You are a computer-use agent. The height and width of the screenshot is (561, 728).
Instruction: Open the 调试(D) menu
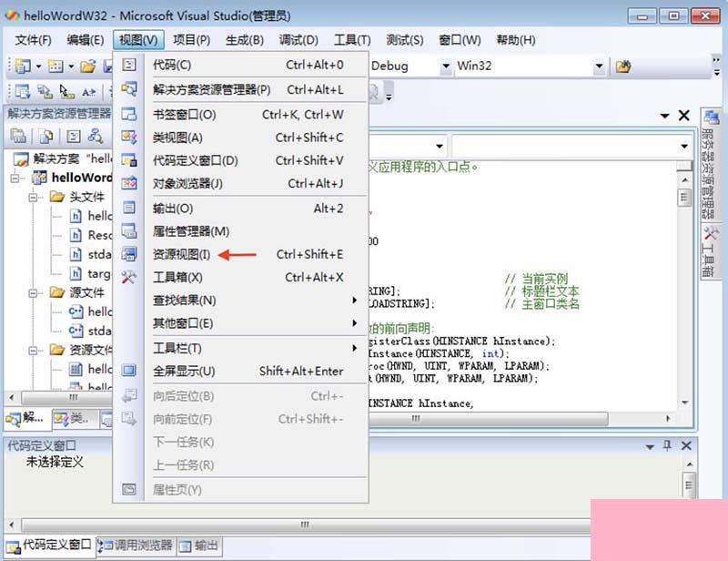point(298,40)
